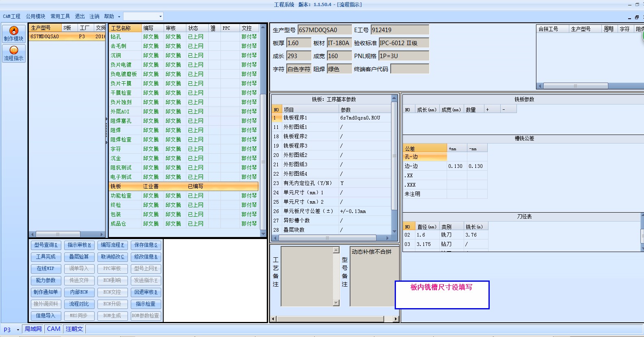Image resolution: width=644 pixels, height=337 pixels.
Task: Open the CAM工程 menu
Action: 12,16
